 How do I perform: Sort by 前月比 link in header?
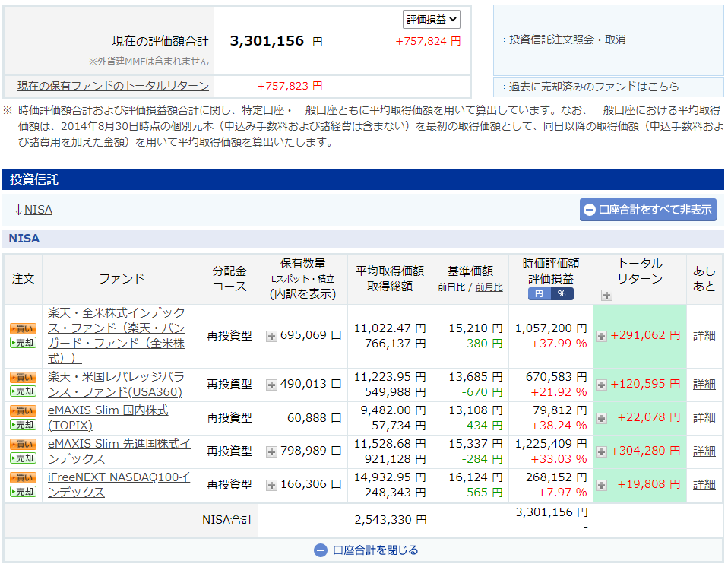[489, 287]
